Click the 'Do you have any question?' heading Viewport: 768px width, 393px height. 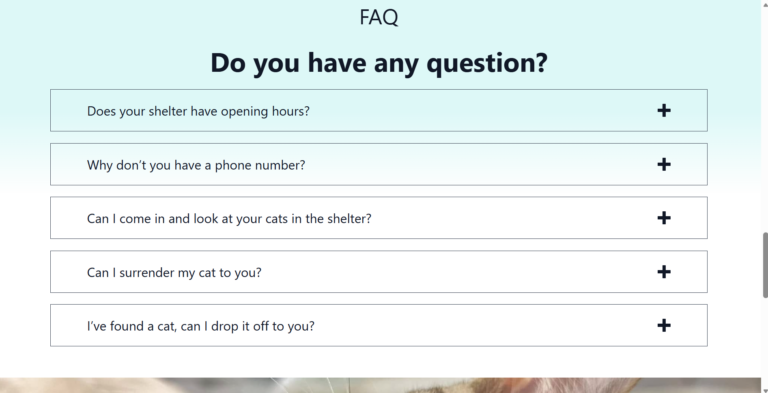379,63
